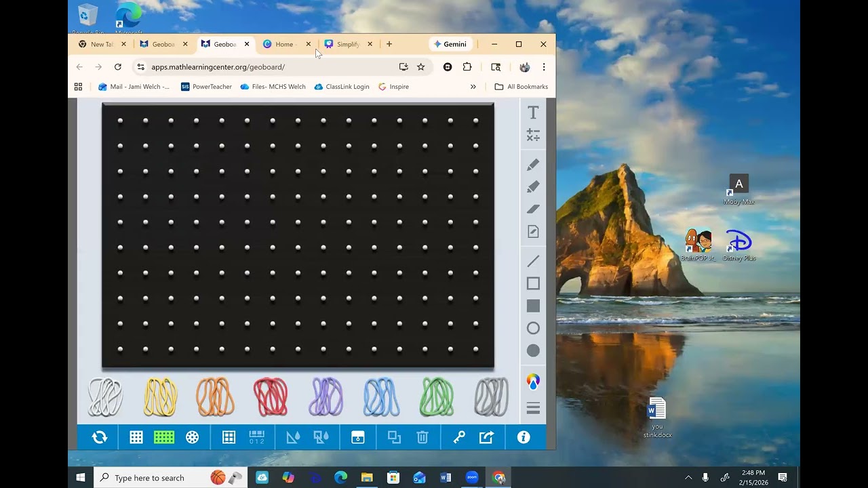
Task: Open the Inspire bookmark
Action: coord(394,87)
